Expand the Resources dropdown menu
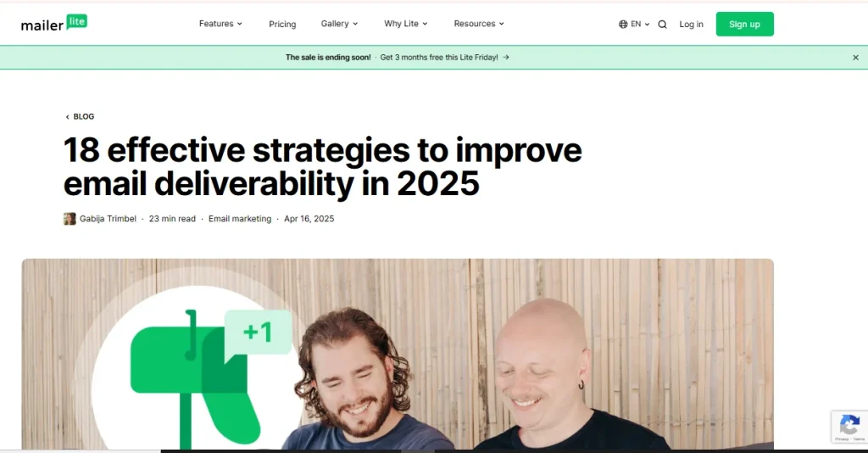This screenshot has height=453, width=868. pyautogui.click(x=479, y=24)
